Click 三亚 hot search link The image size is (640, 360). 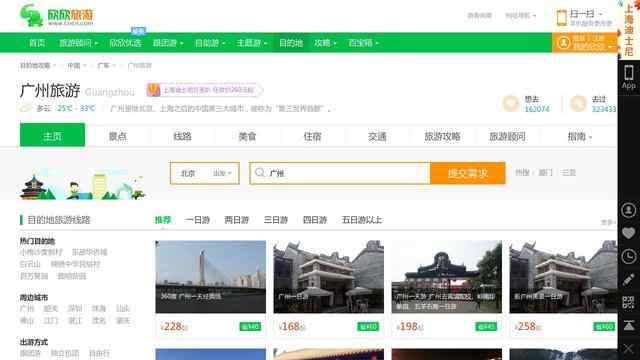569,173
